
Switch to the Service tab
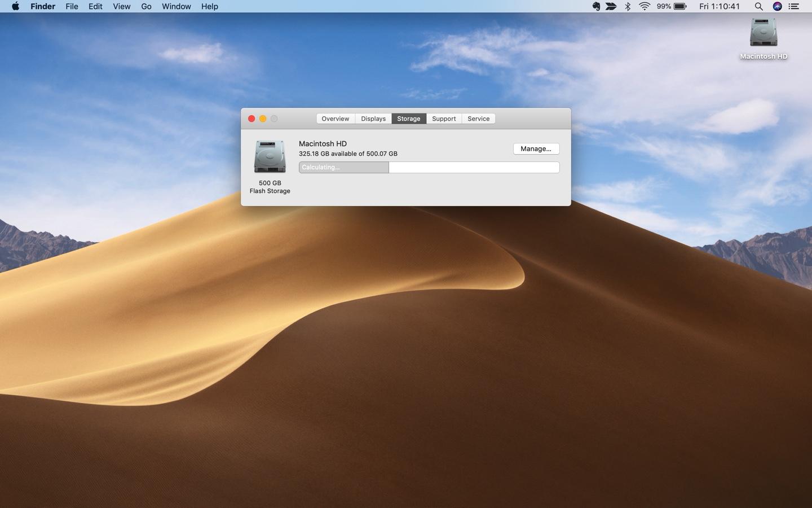478,119
